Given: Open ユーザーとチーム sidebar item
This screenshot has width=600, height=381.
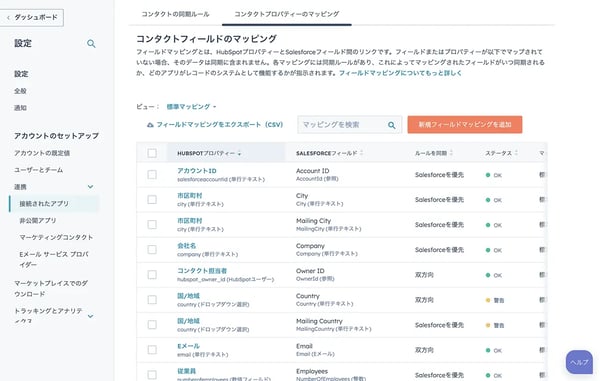Looking at the screenshot, I should pos(39,170).
